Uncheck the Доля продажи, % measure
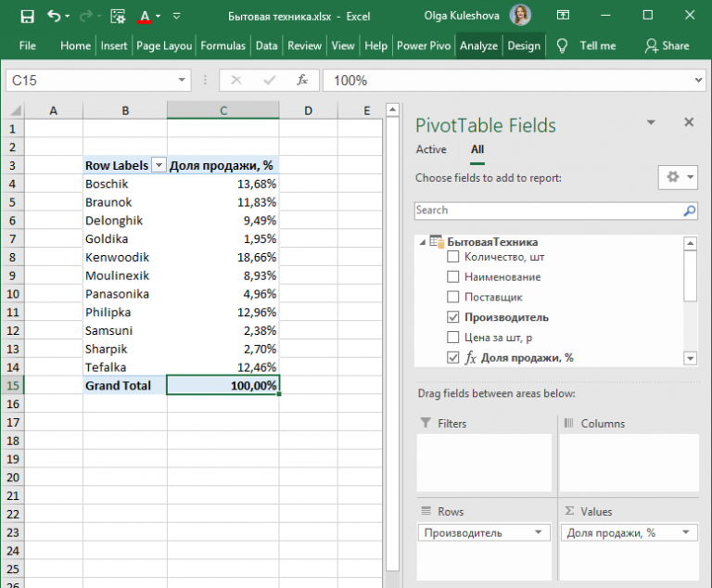 (x=452, y=358)
